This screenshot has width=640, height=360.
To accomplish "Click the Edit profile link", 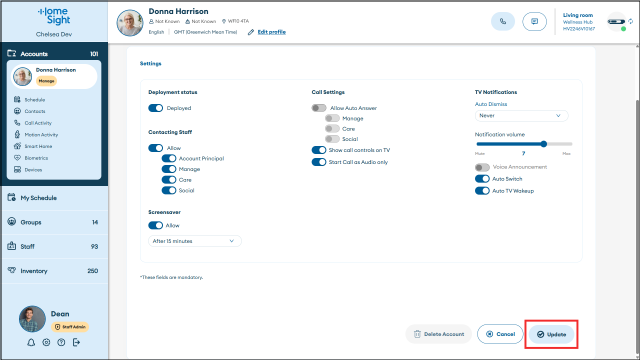I will tap(271, 32).
